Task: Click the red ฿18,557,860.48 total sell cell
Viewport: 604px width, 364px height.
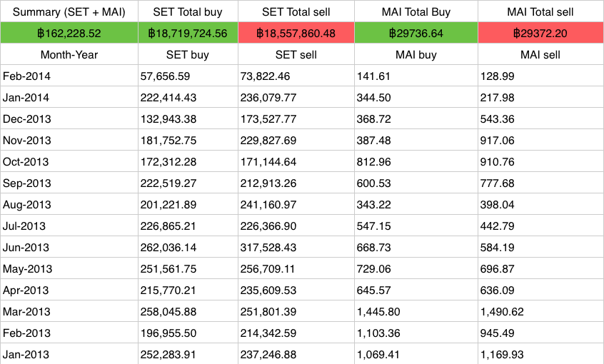Action: [x=296, y=33]
